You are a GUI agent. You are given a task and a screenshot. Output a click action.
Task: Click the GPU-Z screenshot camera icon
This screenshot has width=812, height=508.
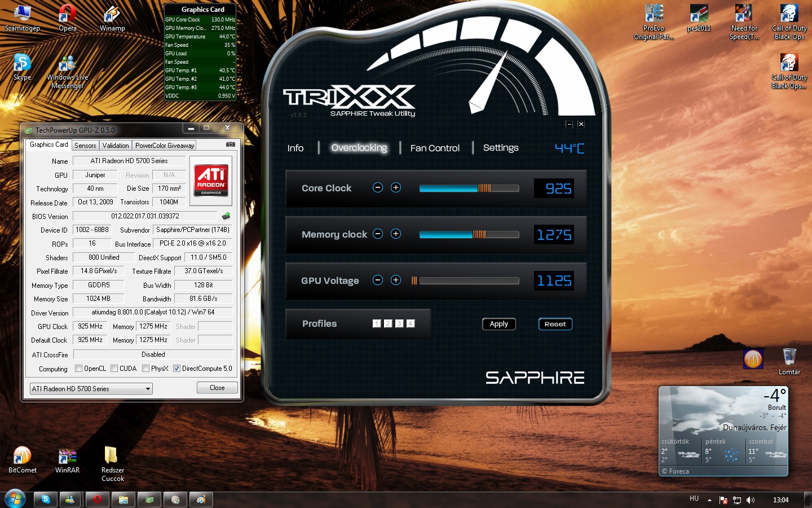(230, 144)
